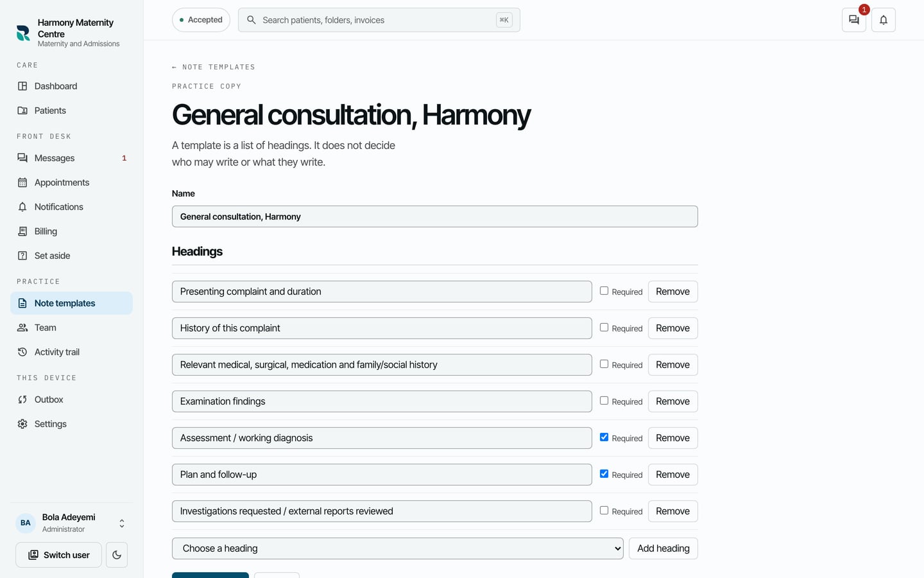The width and height of the screenshot is (924, 578).
Task: Click the Team people icon
Action: [22, 328]
